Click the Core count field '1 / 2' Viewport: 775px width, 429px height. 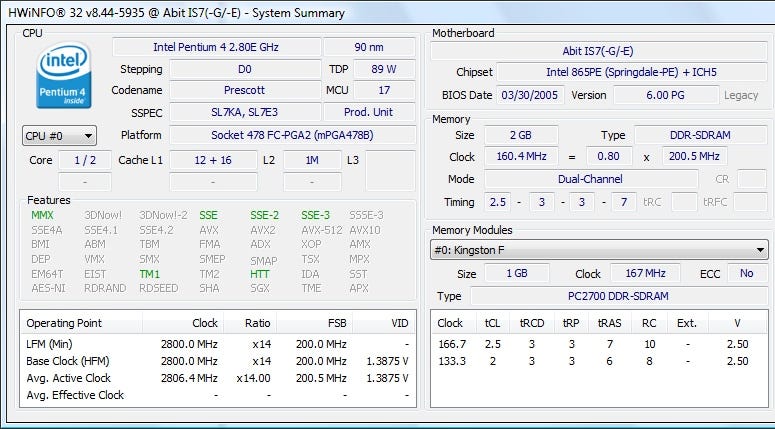tap(85, 160)
